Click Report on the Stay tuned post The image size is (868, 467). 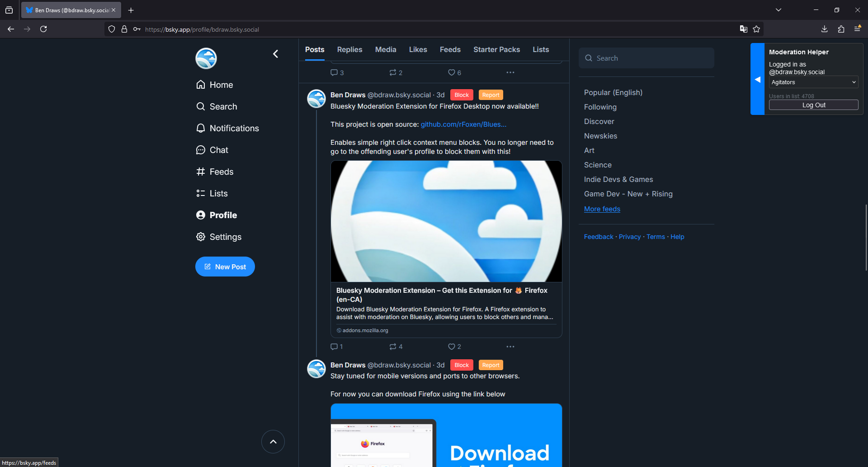[491, 365]
